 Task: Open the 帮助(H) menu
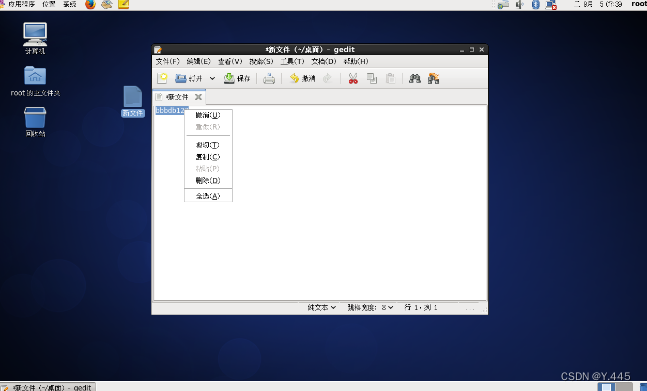tap(356, 61)
